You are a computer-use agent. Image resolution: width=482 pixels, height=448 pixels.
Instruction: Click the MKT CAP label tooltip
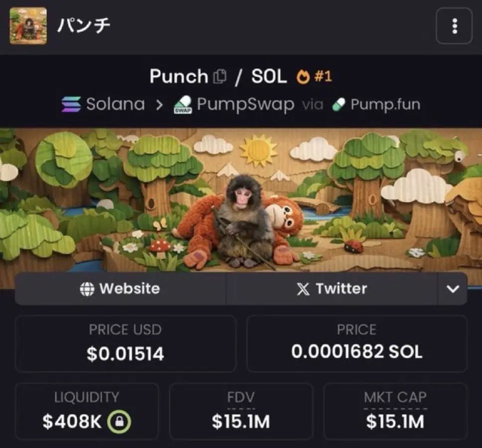[x=395, y=398]
